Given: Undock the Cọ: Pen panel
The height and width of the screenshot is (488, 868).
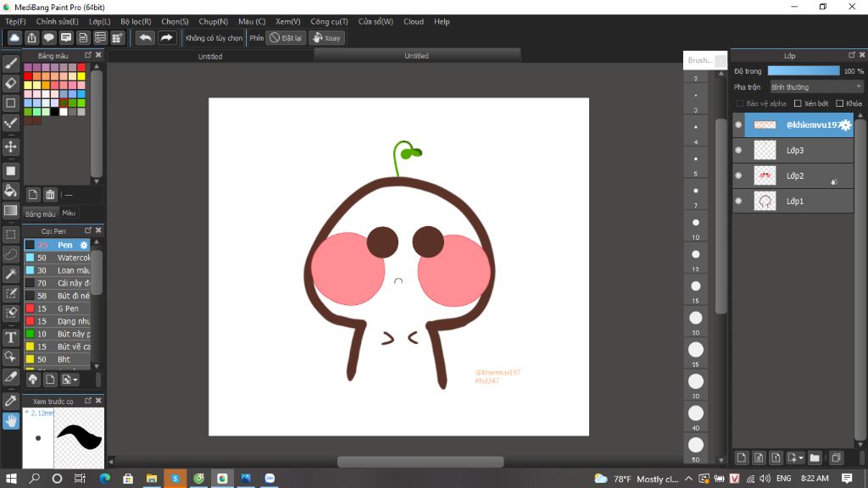Looking at the screenshot, I should click(x=88, y=230).
